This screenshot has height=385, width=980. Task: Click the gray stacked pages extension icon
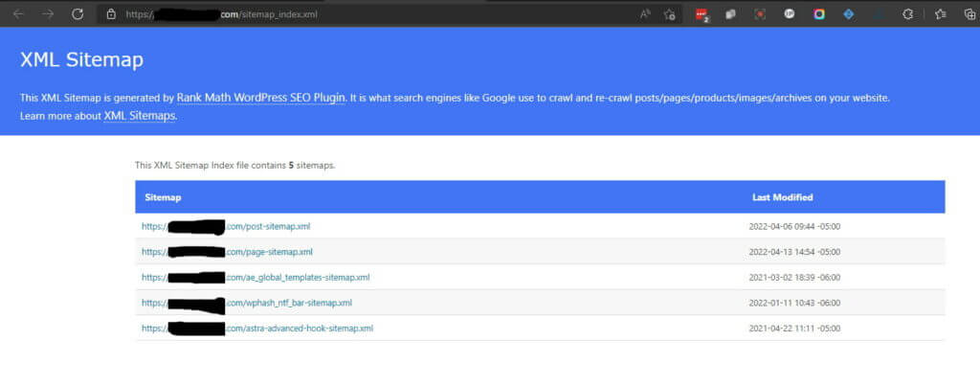click(730, 14)
